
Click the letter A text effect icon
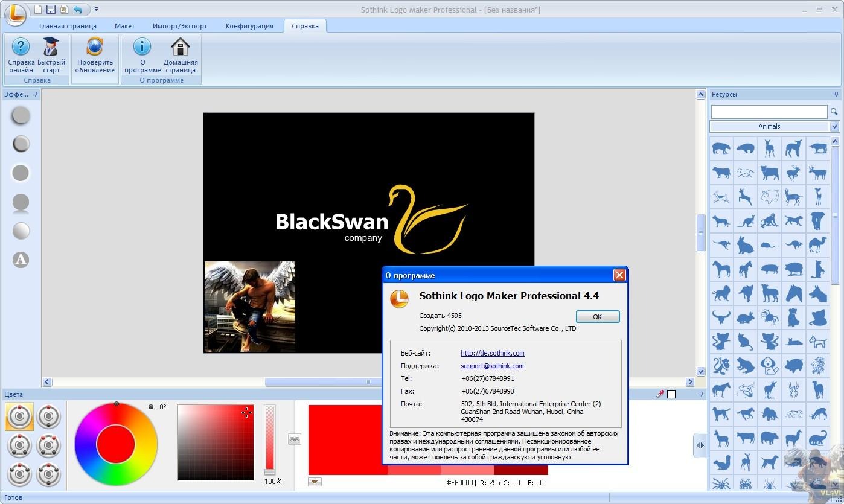(x=21, y=260)
